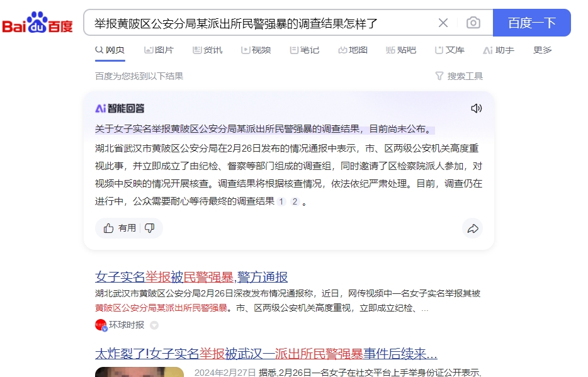588x377 pixels.
Task: Expand the dropdown arrow beside 环球时报
Action: click(x=154, y=325)
